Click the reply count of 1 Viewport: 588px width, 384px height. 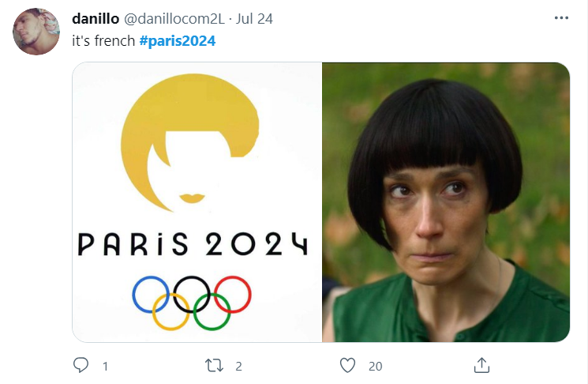[106, 367]
